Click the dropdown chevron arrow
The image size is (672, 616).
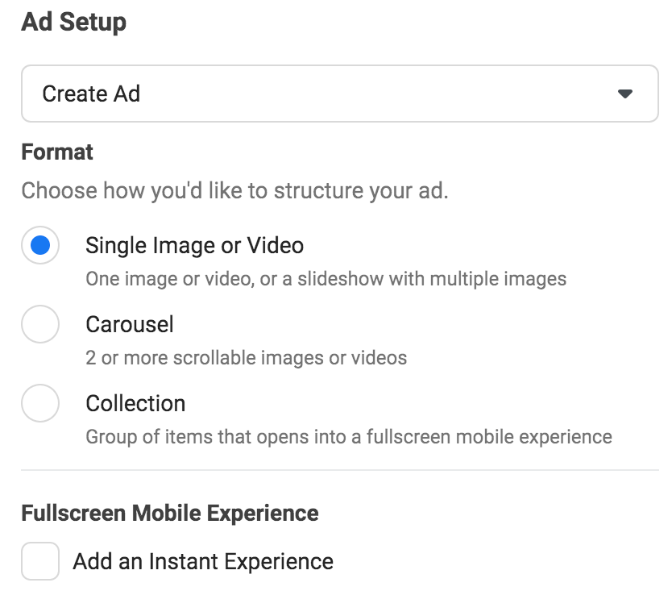tap(626, 94)
